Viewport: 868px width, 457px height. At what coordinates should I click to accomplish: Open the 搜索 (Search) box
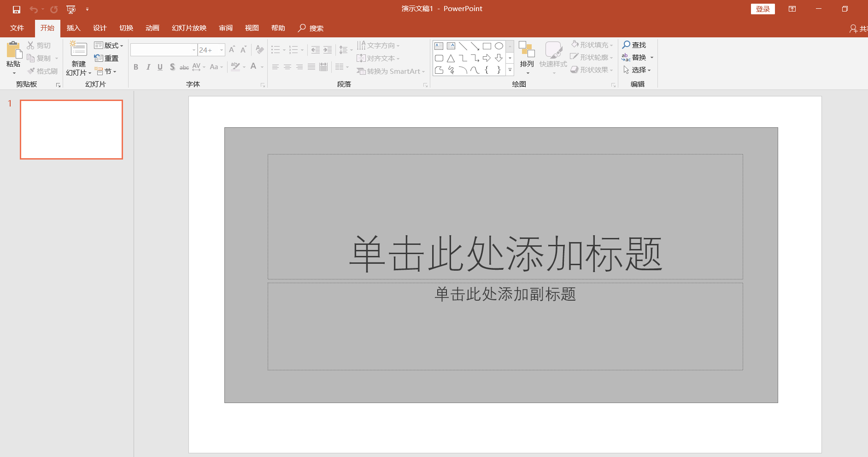(x=311, y=28)
